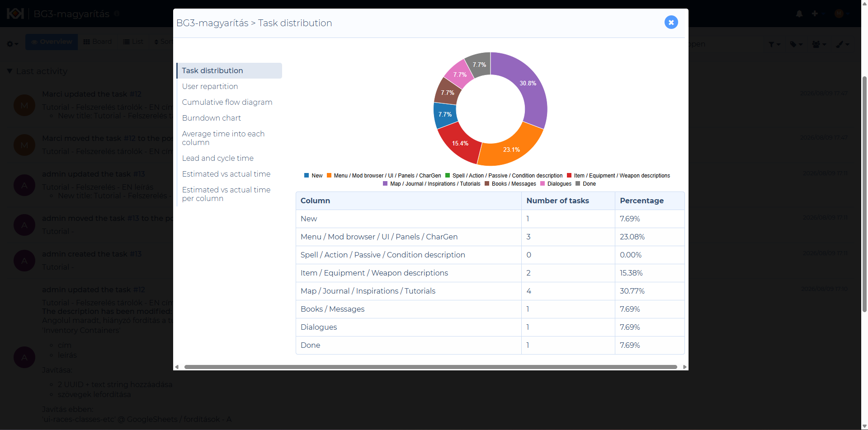The image size is (868, 430).
Task: Open #13 link in 'admin updated the task'
Action: (x=139, y=174)
